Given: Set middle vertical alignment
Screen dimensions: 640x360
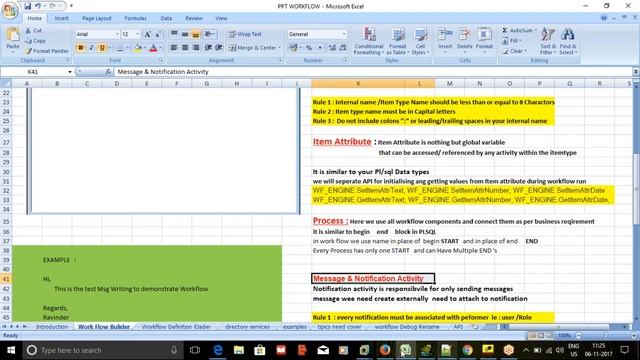Looking at the screenshot, I should tap(185, 34).
